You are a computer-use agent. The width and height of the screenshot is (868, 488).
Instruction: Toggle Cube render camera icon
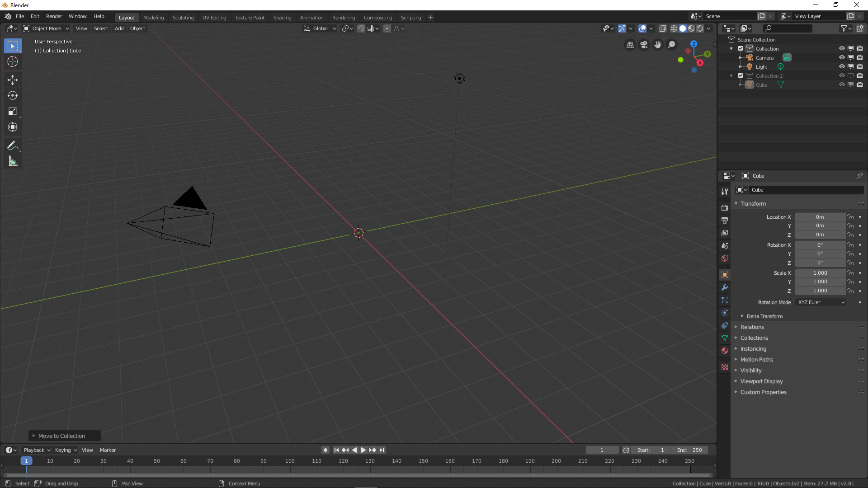859,84
